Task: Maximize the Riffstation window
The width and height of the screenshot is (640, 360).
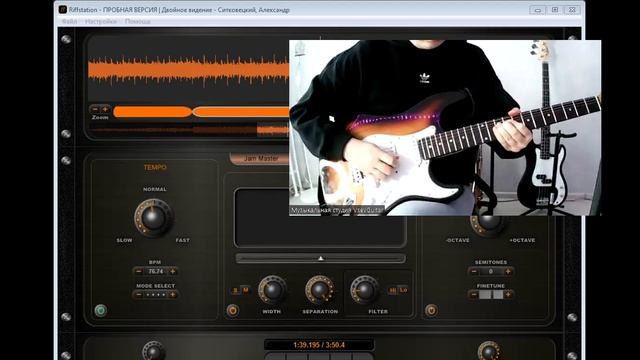Action: 555,10
